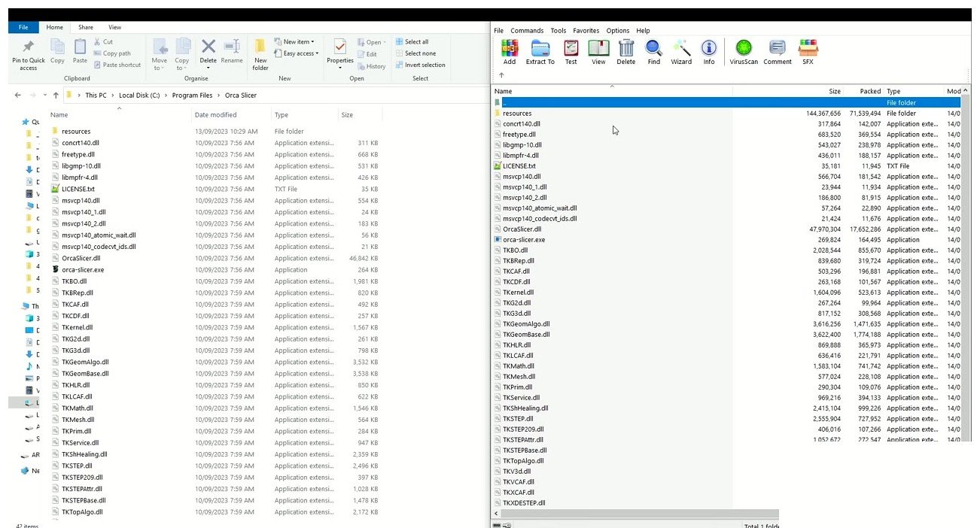The width and height of the screenshot is (980, 528).
Task: Select LICENSE.txt in Explorer file list
Action: (x=78, y=189)
